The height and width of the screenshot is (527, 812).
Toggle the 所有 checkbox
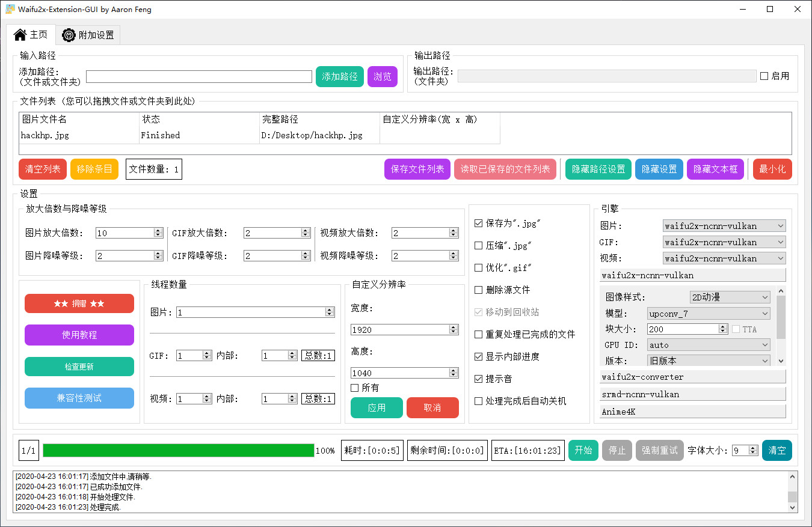click(355, 388)
